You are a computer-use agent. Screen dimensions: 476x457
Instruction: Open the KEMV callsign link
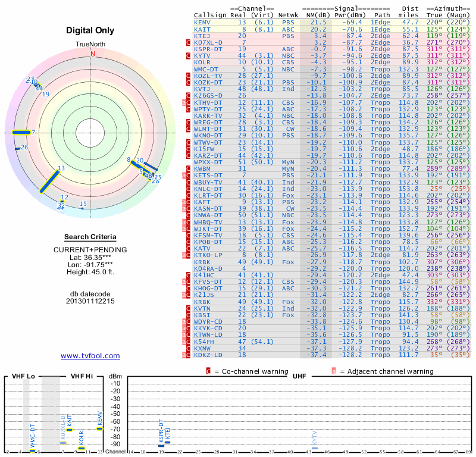[x=202, y=22]
